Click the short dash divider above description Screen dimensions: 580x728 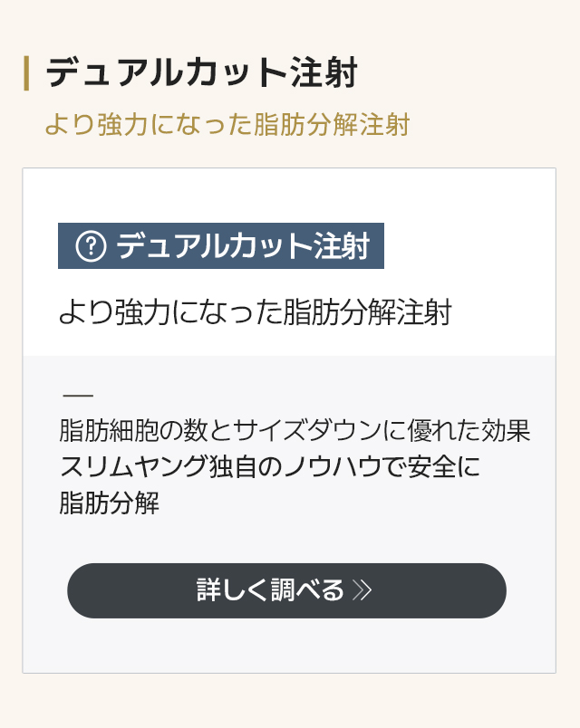(78, 396)
